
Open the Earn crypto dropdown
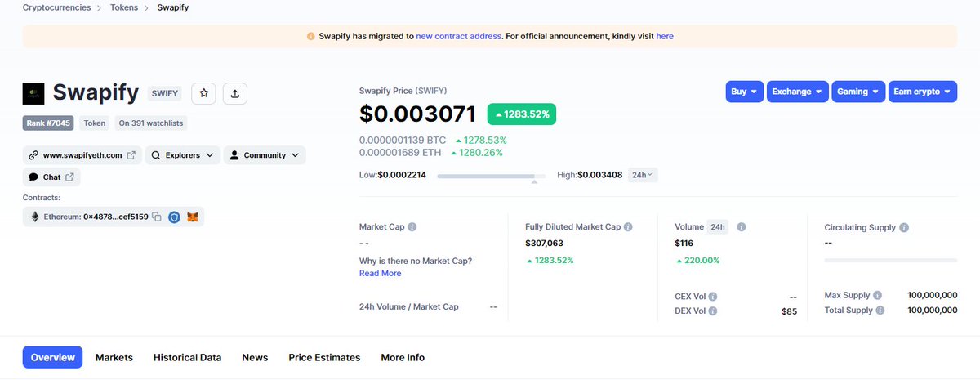pyautogui.click(x=923, y=92)
